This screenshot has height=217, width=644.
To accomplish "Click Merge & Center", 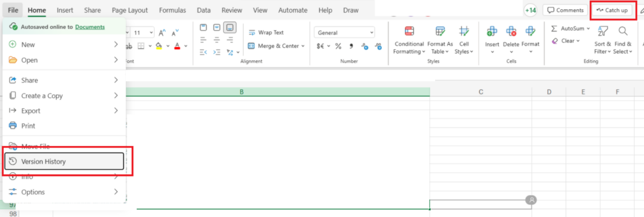I will pos(274,46).
